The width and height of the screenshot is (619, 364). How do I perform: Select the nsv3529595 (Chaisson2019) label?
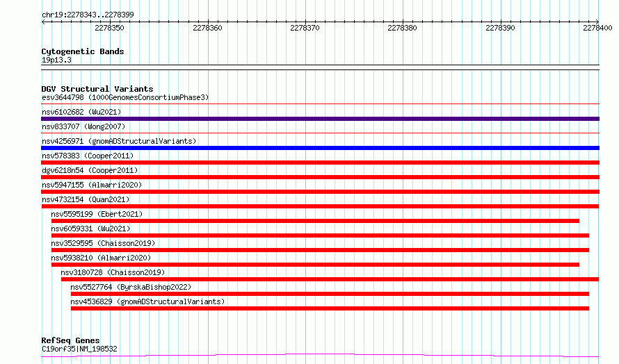pos(103,243)
